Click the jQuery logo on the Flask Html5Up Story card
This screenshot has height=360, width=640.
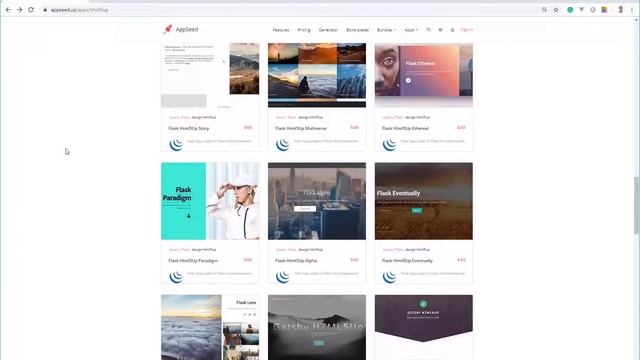pyautogui.click(x=176, y=144)
